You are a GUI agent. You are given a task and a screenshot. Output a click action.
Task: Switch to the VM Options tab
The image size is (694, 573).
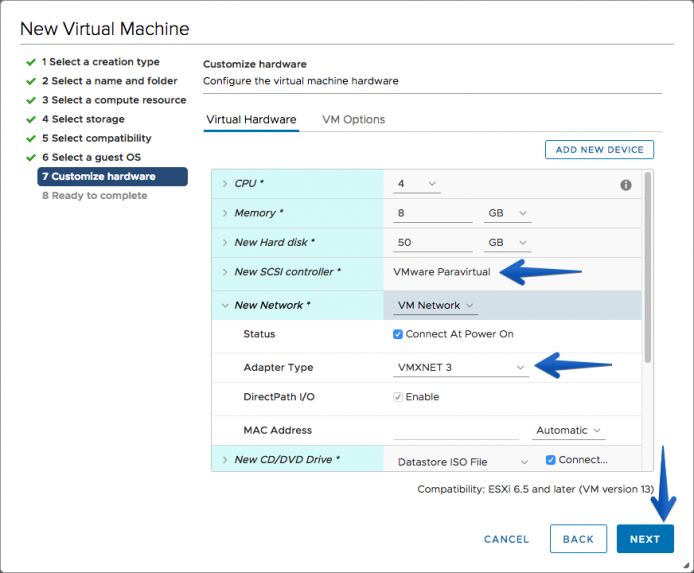pyautogui.click(x=353, y=119)
